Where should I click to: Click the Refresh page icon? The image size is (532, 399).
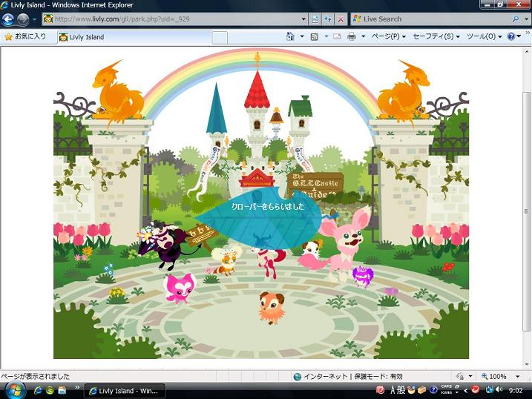328,19
